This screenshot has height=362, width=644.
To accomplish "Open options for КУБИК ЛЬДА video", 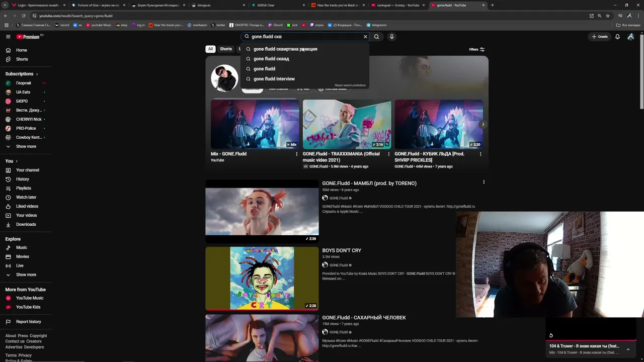I will [x=480, y=154].
